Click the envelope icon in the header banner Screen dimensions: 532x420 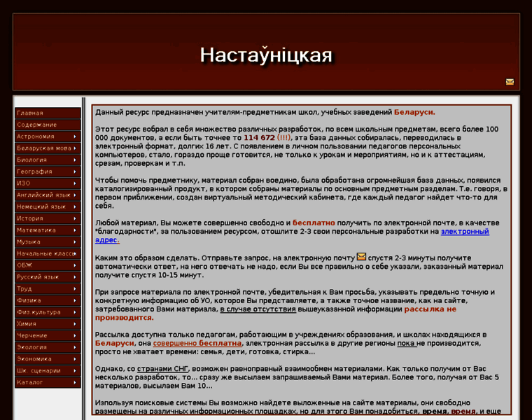pos(510,82)
